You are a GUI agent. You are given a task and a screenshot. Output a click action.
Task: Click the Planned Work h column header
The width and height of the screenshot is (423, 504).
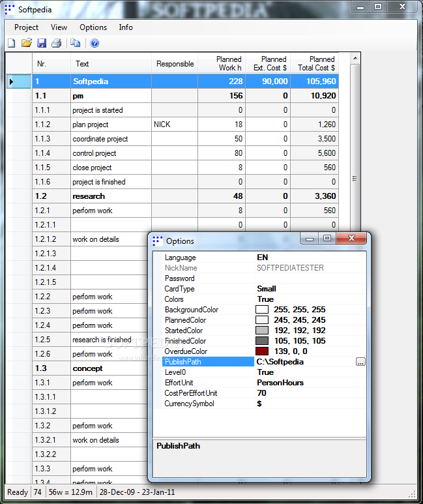222,64
